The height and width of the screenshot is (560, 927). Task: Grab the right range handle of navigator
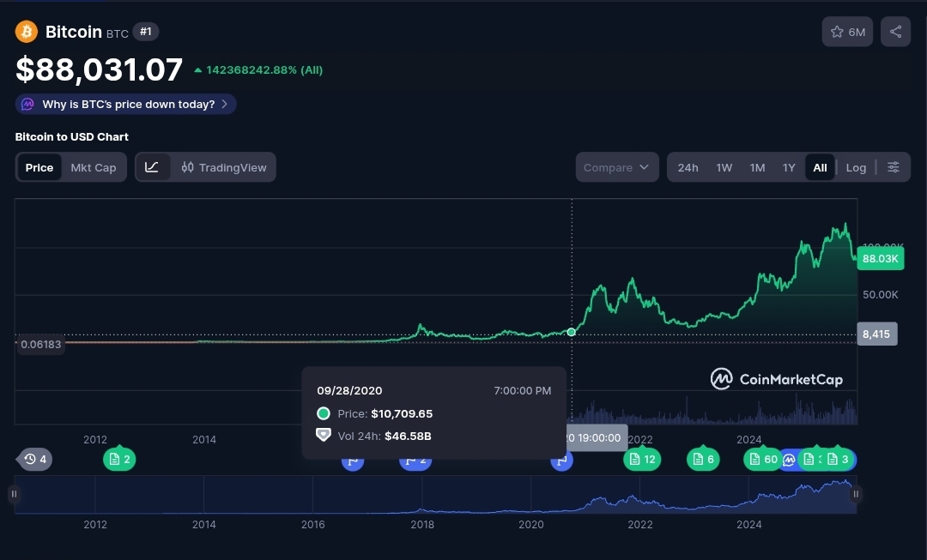click(856, 494)
